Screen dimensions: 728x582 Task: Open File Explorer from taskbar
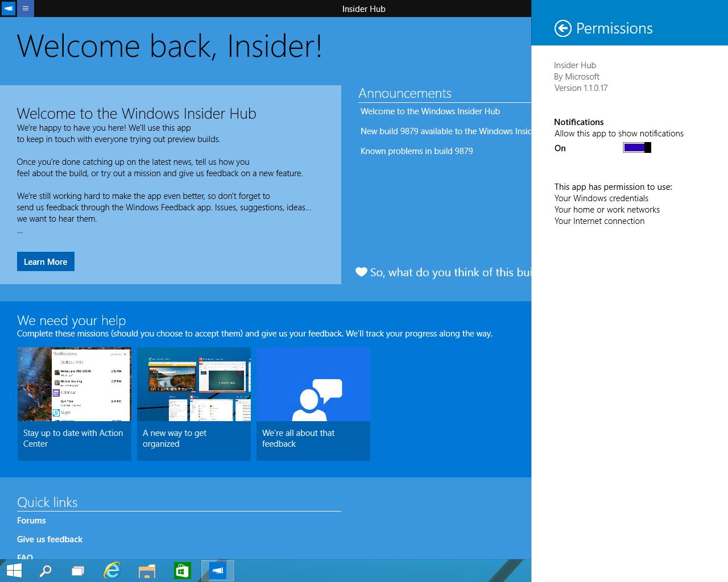tap(147, 571)
